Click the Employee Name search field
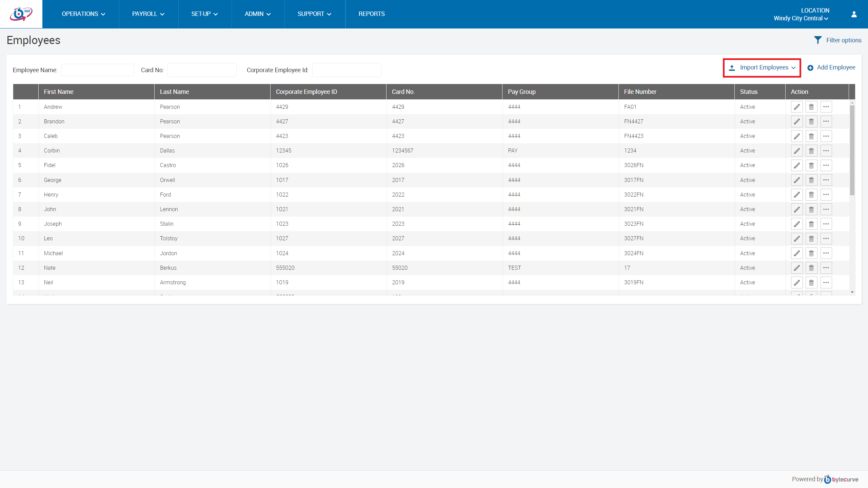The height and width of the screenshot is (488, 868). pos(97,70)
